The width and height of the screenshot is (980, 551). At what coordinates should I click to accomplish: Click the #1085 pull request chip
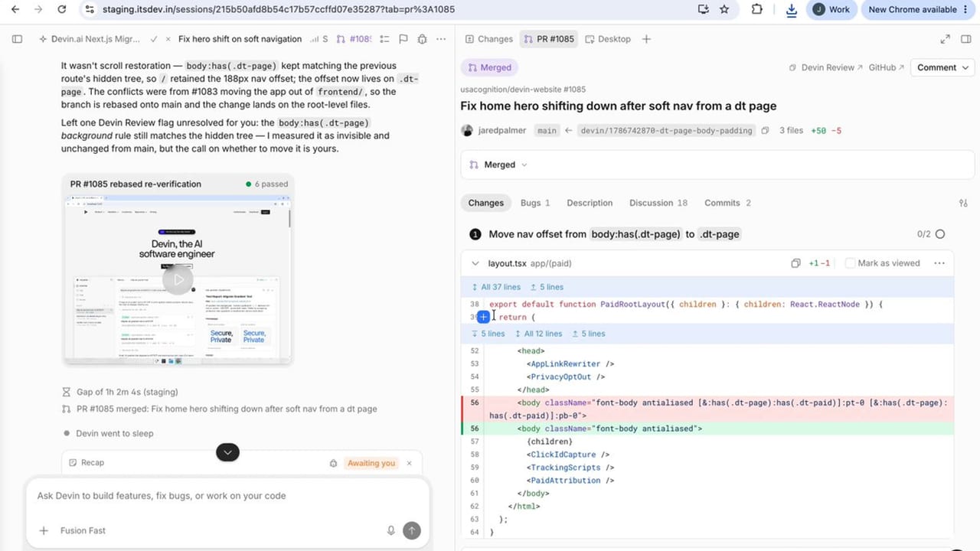pos(354,39)
